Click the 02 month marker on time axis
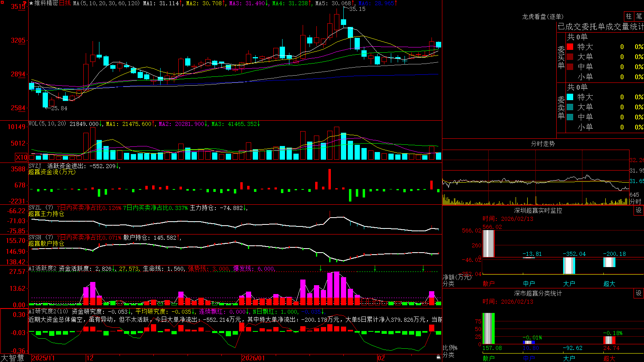Image resolution: width=644 pixels, height=362 pixels. [x=381, y=358]
